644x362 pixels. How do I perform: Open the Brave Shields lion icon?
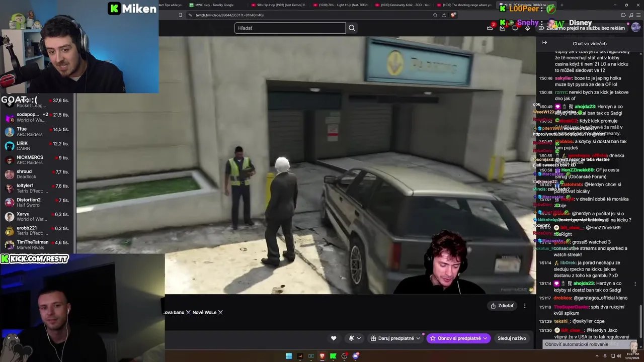click(x=453, y=15)
